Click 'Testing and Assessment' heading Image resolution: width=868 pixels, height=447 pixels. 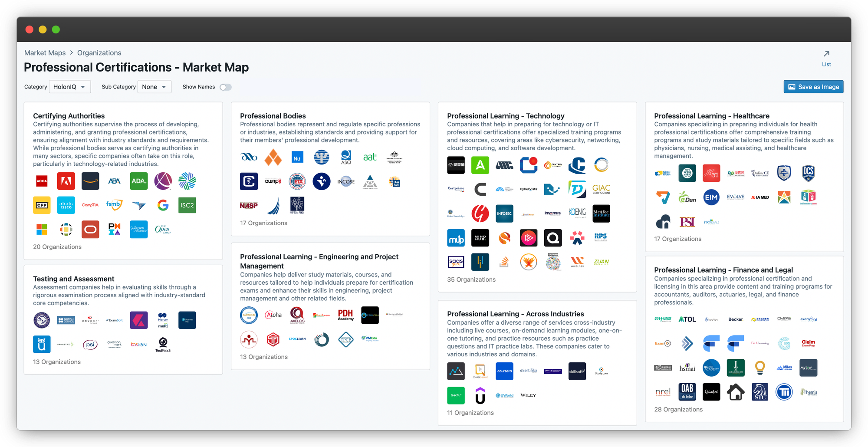(x=73, y=279)
